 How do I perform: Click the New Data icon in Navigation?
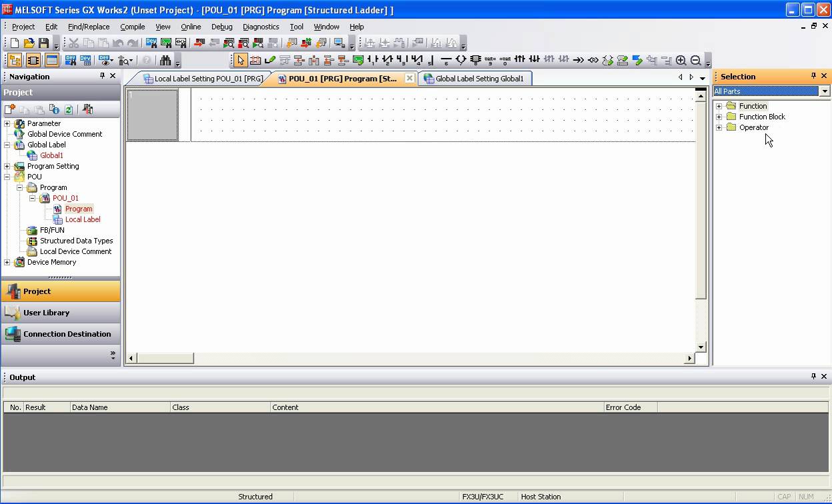10,109
